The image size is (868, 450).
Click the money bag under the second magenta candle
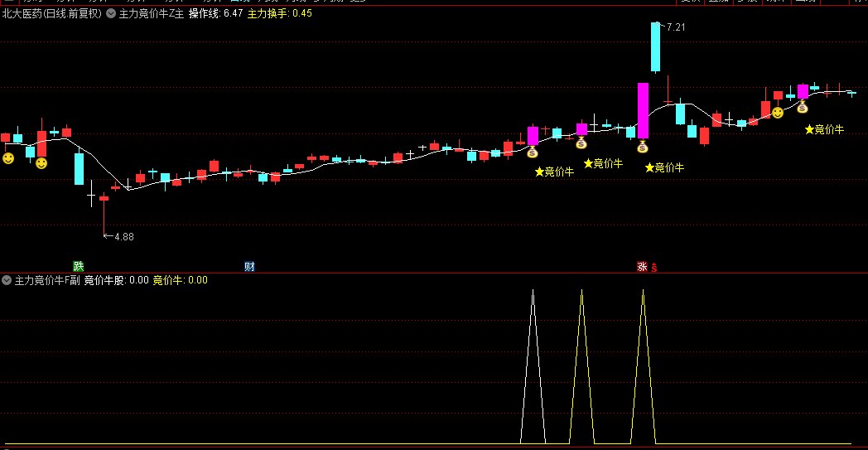tap(581, 143)
